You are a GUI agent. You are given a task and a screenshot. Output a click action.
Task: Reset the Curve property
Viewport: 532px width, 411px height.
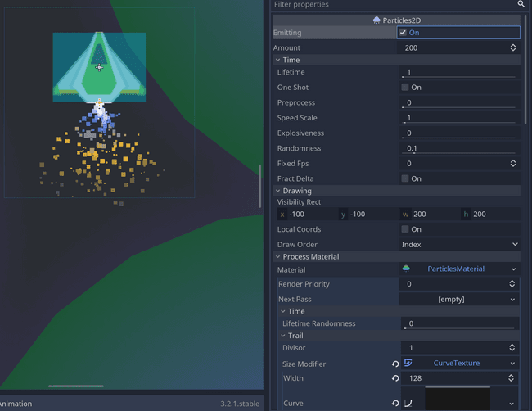[x=395, y=403]
